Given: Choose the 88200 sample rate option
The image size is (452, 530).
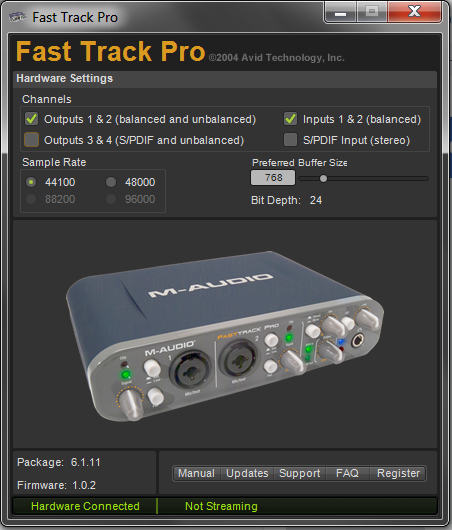Looking at the screenshot, I should (31, 199).
